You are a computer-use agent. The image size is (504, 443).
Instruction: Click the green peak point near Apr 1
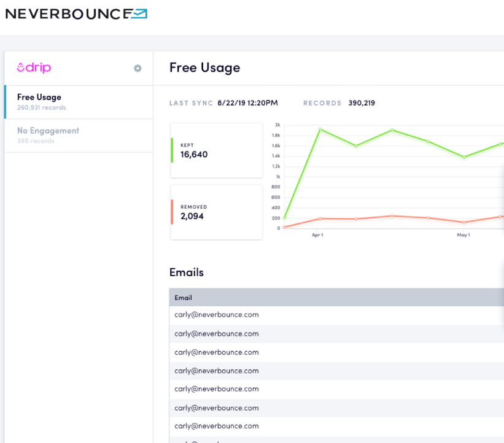(320, 129)
